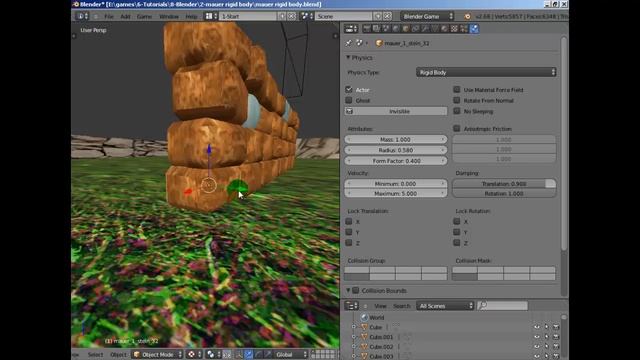The image size is (640, 360).
Task: Enable the Collision Bounds checkbox
Action: [356, 290]
